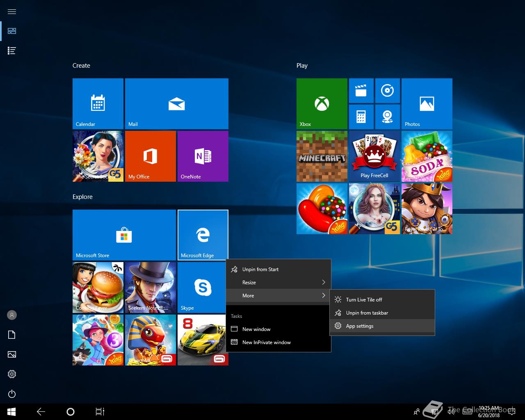Switch to the All apps list icon

coord(12,51)
